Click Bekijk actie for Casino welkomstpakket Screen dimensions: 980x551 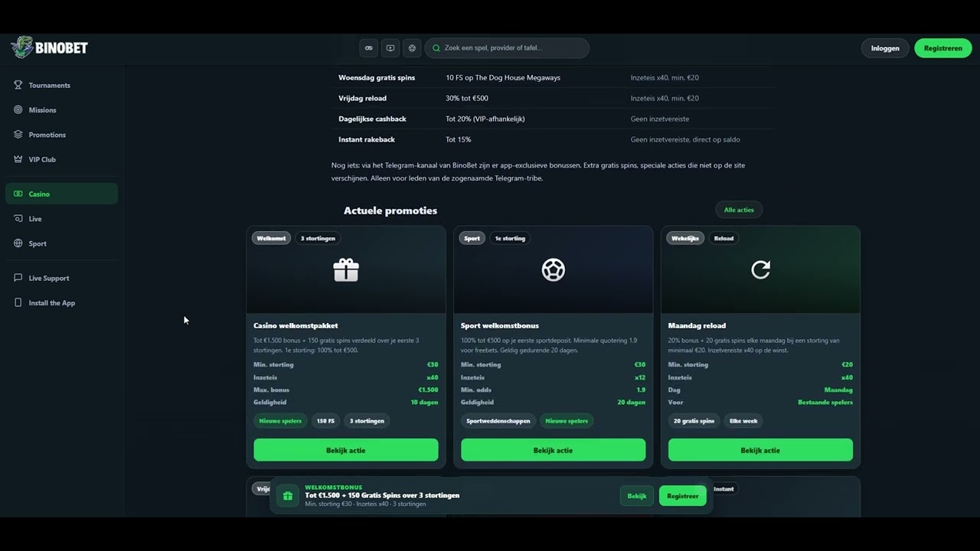(346, 450)
